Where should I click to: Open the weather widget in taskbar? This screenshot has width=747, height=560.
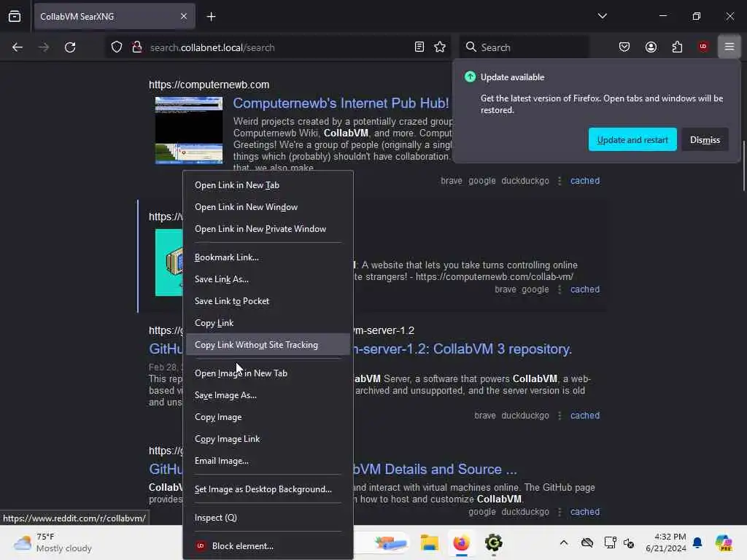53,542
